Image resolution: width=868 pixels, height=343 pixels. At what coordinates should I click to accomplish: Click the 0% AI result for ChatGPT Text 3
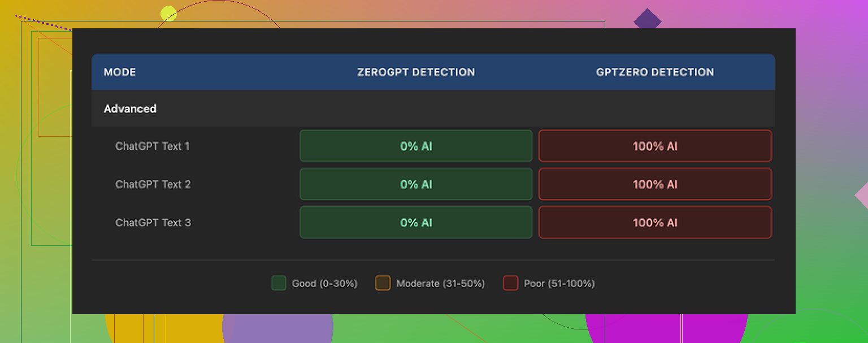point(416,223)
